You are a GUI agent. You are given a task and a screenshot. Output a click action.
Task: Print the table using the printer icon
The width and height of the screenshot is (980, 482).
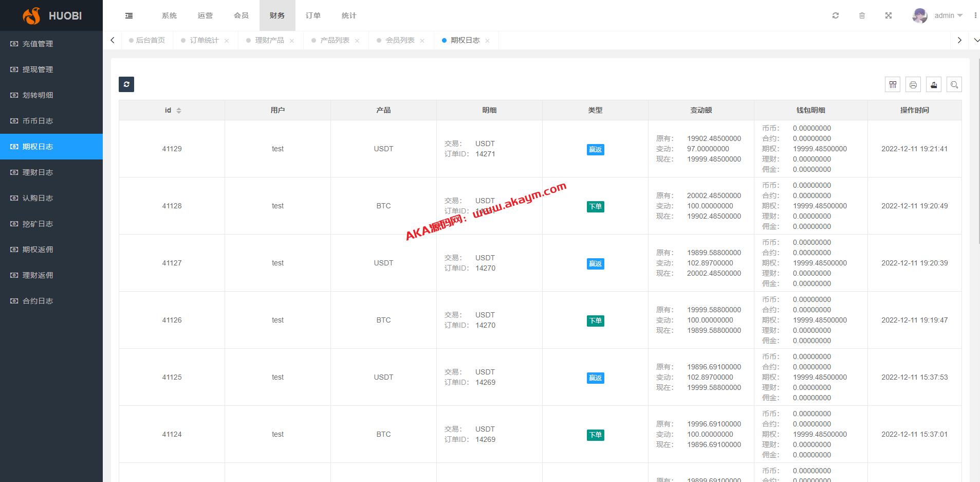(913, 84)
